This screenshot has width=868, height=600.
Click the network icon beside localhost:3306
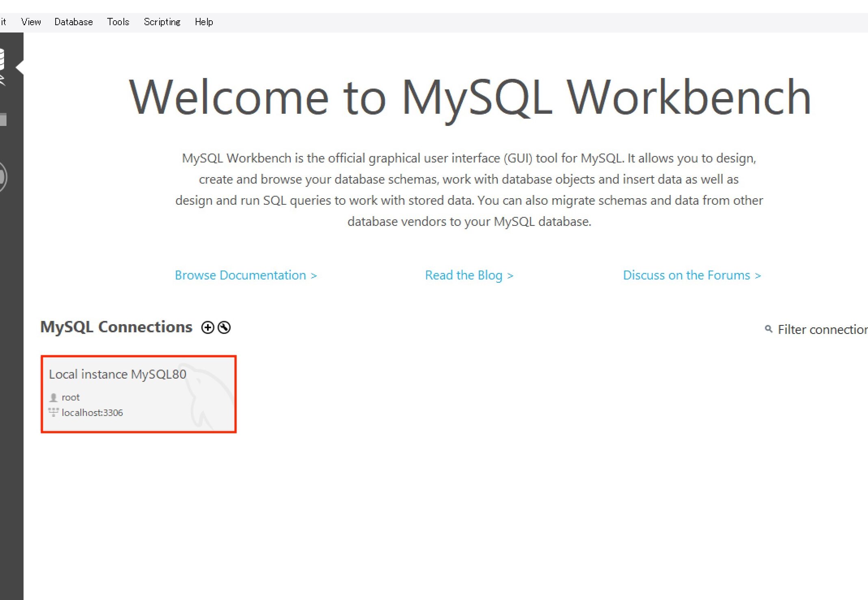[53, 412]
